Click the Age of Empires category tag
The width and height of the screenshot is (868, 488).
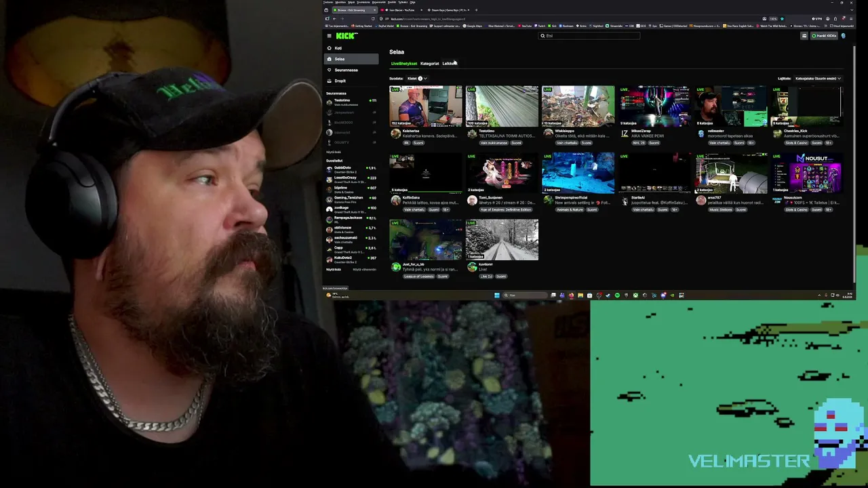(506, 210)
